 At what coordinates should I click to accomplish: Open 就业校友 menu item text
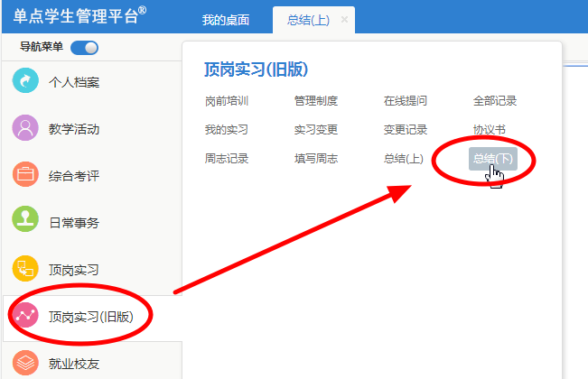coord(74,364)
